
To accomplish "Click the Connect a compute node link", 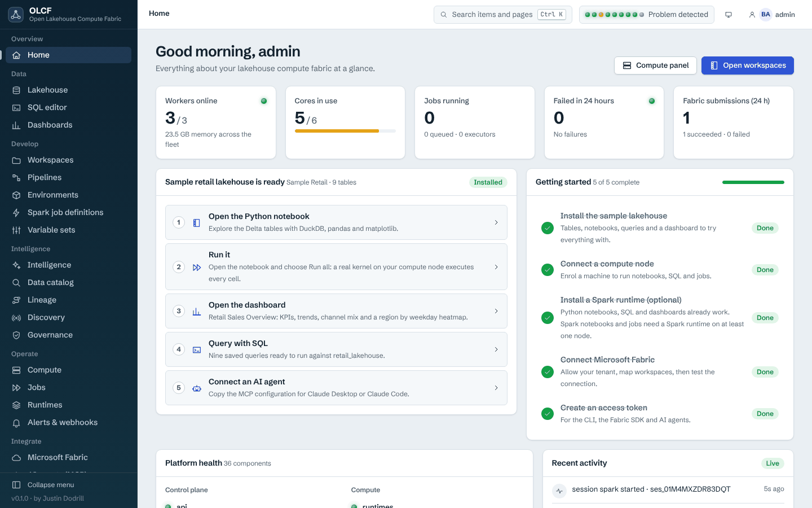I will 607,264.
